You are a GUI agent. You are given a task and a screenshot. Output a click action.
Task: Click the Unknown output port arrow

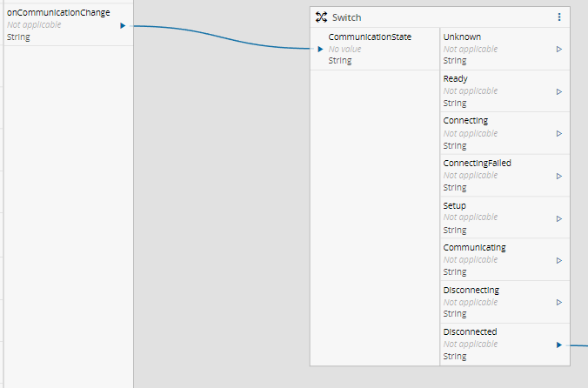(x=559, y=49)
